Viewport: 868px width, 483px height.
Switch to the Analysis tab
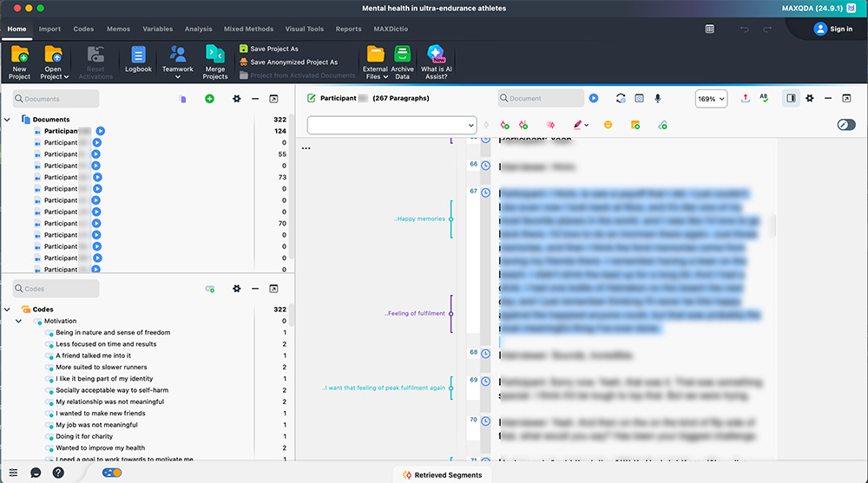198,29
